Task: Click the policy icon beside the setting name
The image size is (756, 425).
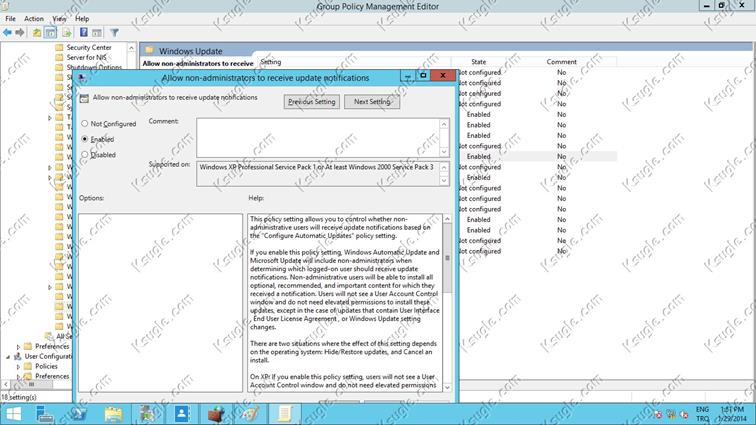Action: coord(84,98)
